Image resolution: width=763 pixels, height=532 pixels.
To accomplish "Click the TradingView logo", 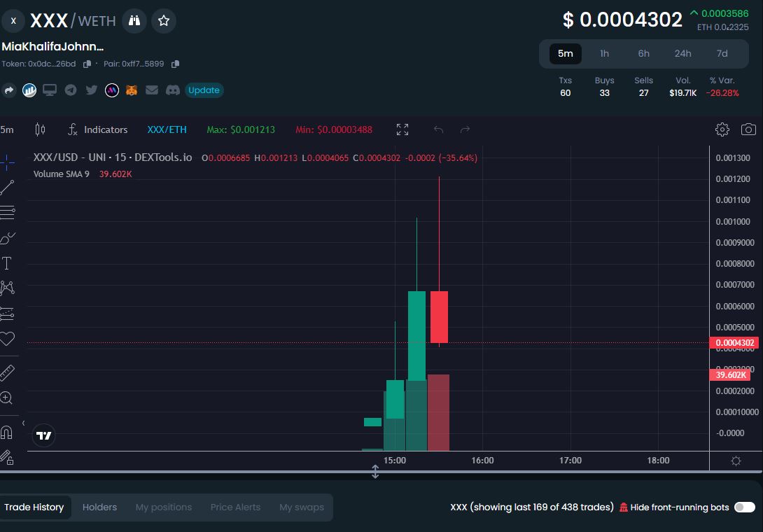I will coord(44,435).
